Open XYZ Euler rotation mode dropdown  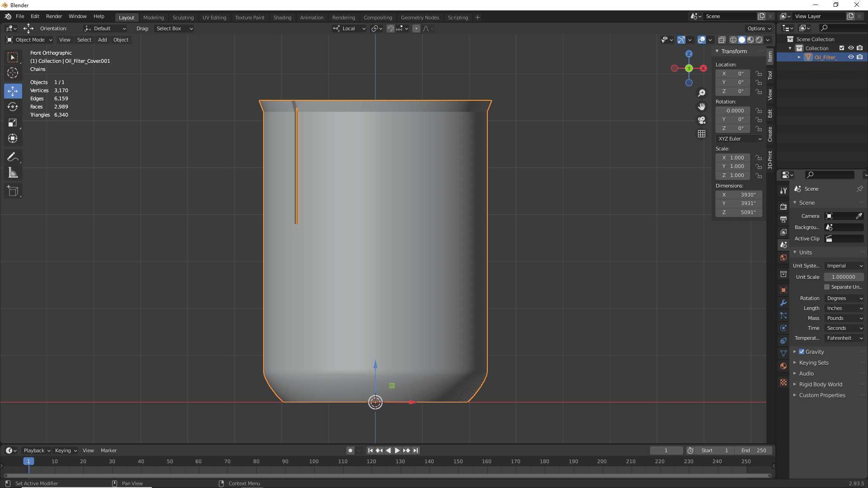(740, 139)
